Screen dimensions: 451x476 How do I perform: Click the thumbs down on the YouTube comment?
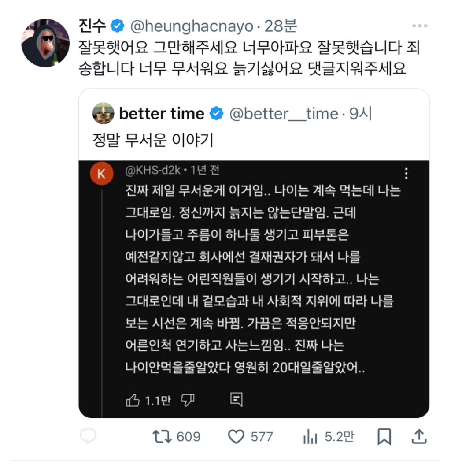click(x=187, y=400)
